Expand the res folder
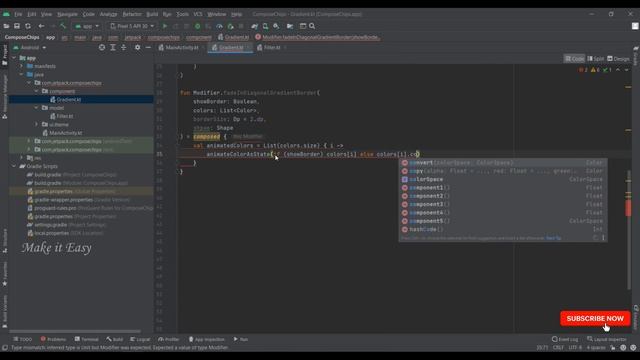Viewport: 640px width, 360px height. coord(22,158)
